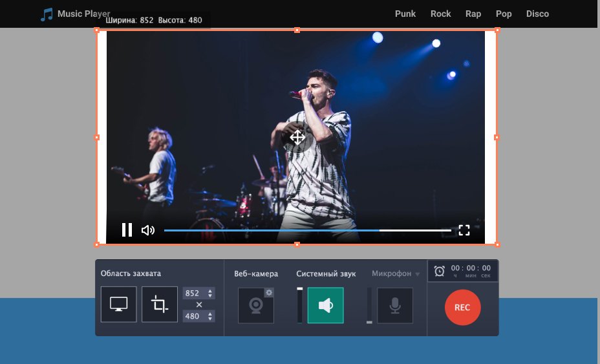Click the microphone volume level slider

point(369,305)
